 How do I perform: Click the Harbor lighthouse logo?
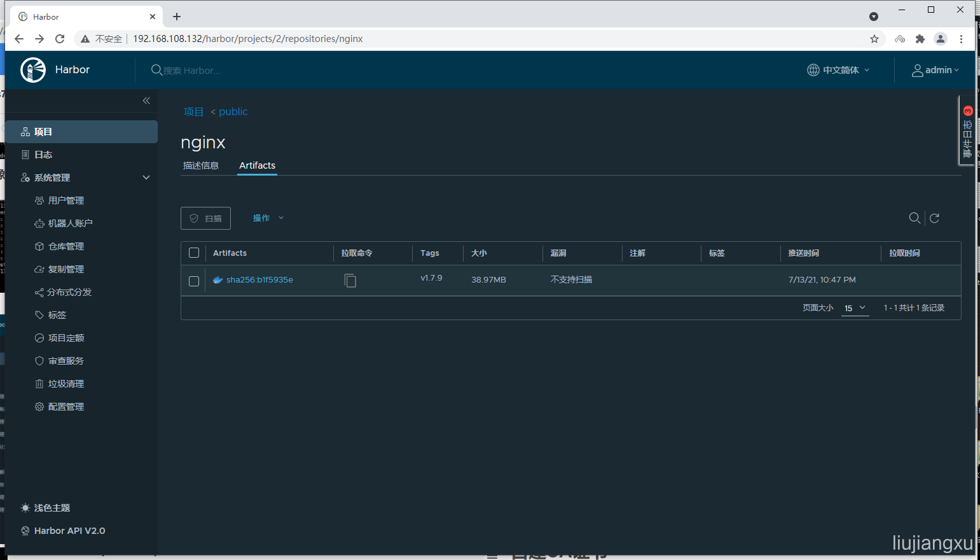click(x=33, y=70)
